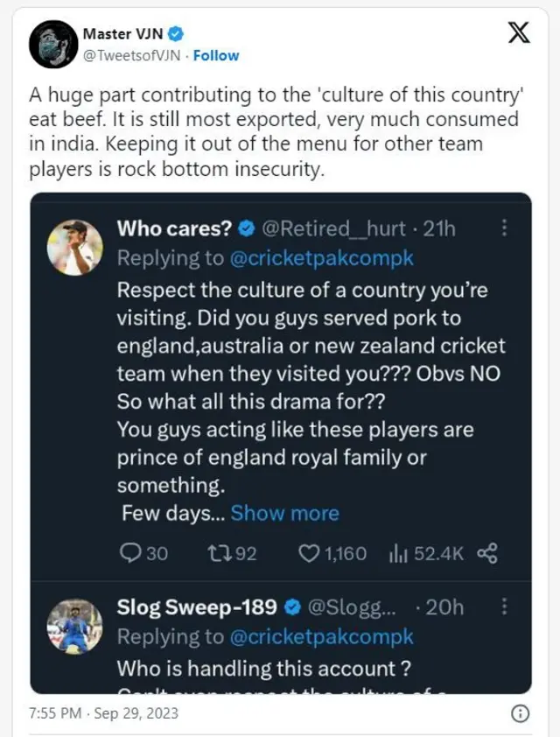Expand the tweet with Show more
560x737 pixels.
284,513
